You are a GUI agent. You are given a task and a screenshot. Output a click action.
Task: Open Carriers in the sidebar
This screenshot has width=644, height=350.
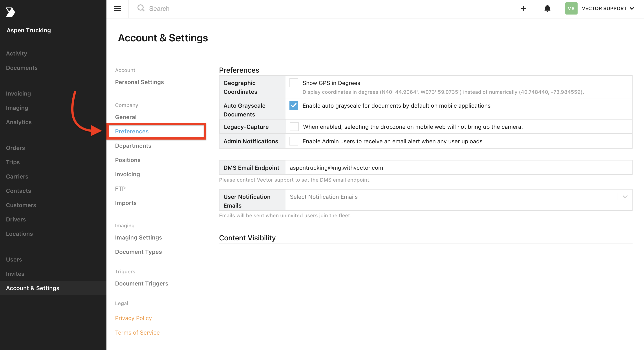(17, 176)
